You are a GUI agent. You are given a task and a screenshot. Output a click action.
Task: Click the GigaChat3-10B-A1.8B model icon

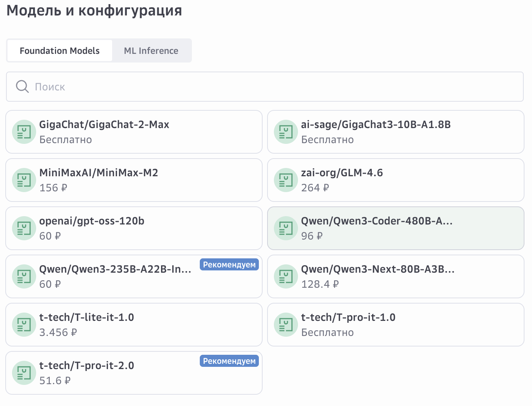pyautogui.click(x=286, y=132)
